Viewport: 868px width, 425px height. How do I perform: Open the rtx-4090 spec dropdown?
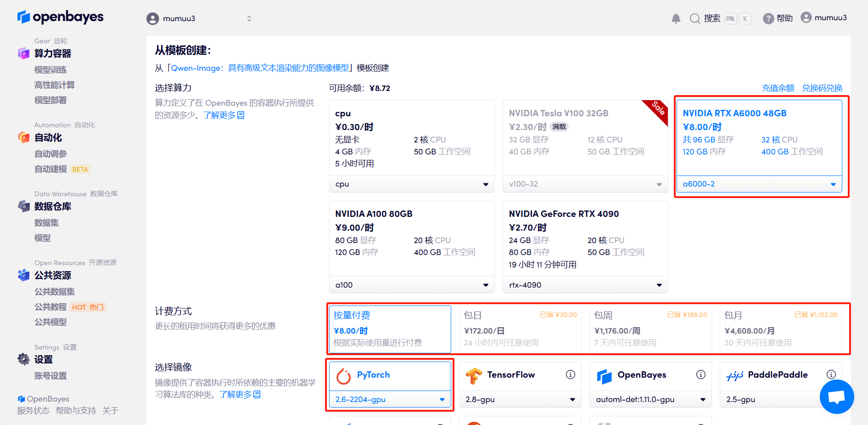(585, 285)
